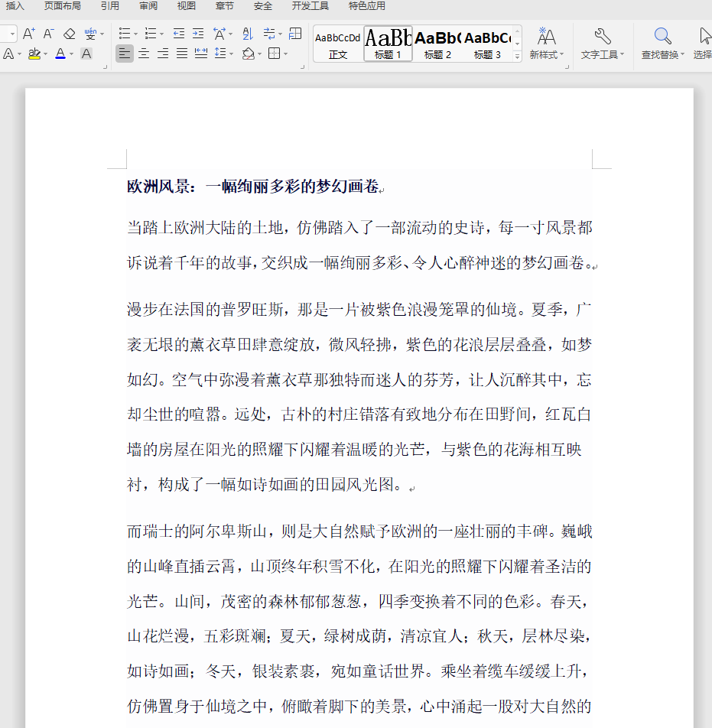Expand the styles gallery with the down arrow
This screenshot has height=728, width=712.
click(516, 55)
